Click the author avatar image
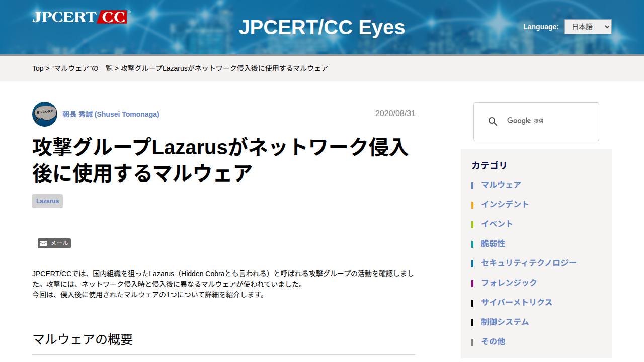 [x=45, y=114]
